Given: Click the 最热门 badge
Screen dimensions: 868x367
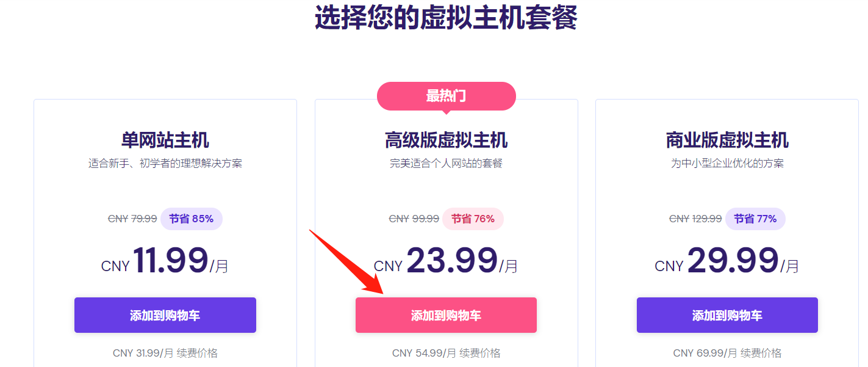Looking at the screenshot, I should click(x=446, y=96).
